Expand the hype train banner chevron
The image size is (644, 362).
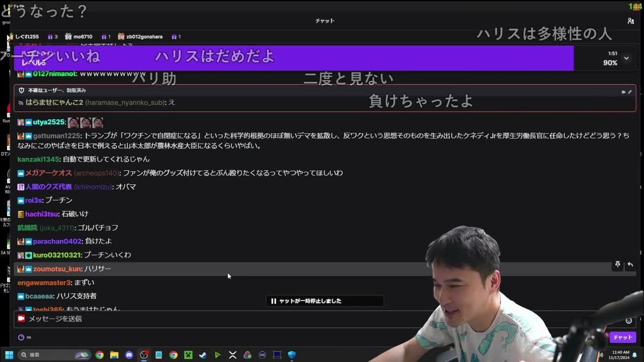[x=626, y=58]
